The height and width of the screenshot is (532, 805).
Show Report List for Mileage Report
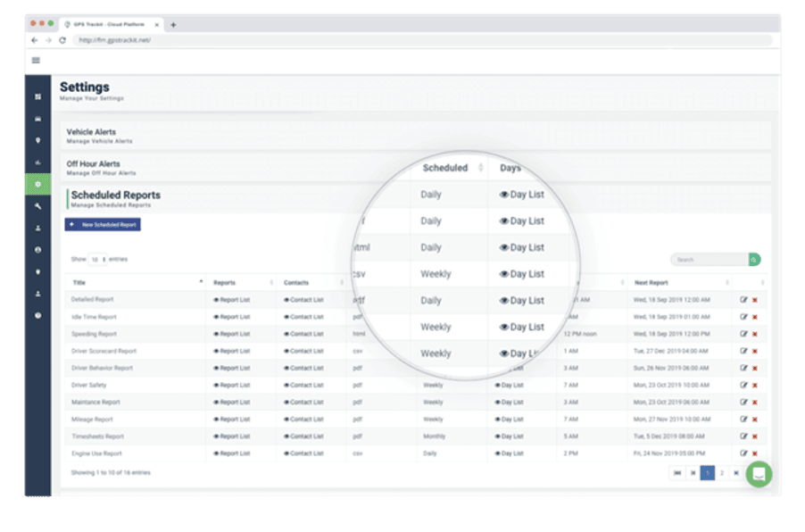pyautogui.click(x=232, y=419)
